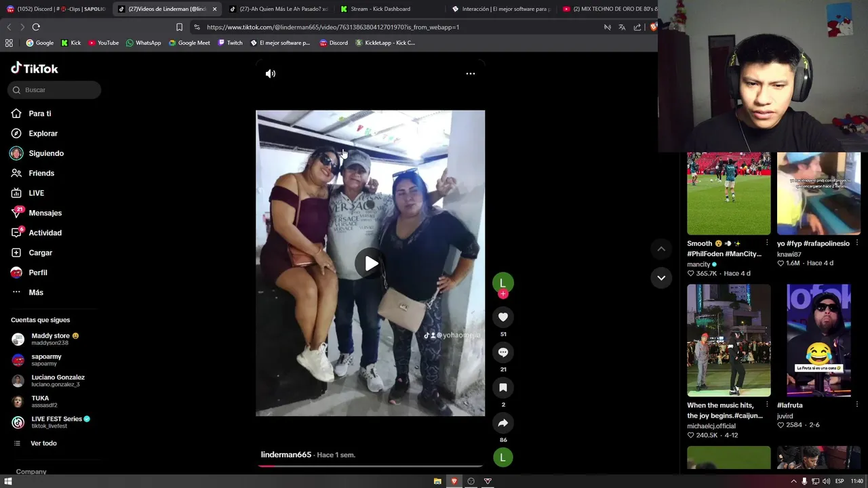This screenshot has height=488, width=868.
Task: Open the michaelcj.official dance video thumbnail
Action: pos(728,340)
